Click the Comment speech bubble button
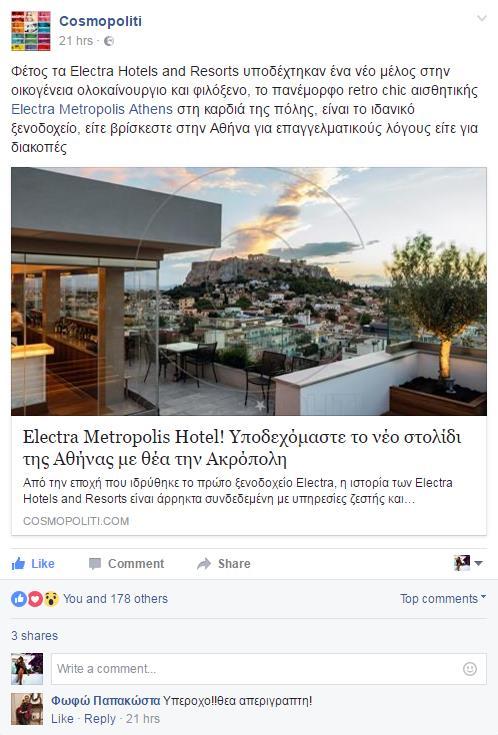 coord(127,563)
